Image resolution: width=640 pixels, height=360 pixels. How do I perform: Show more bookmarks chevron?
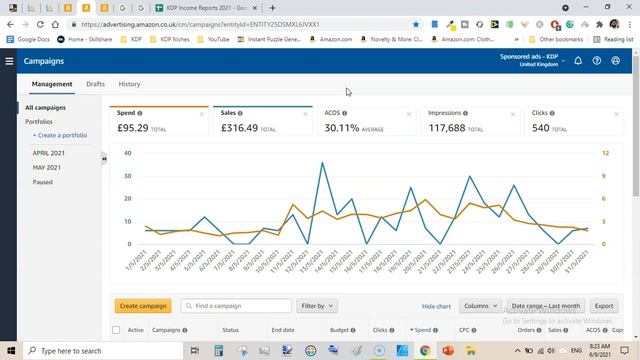tap(517, 39)
